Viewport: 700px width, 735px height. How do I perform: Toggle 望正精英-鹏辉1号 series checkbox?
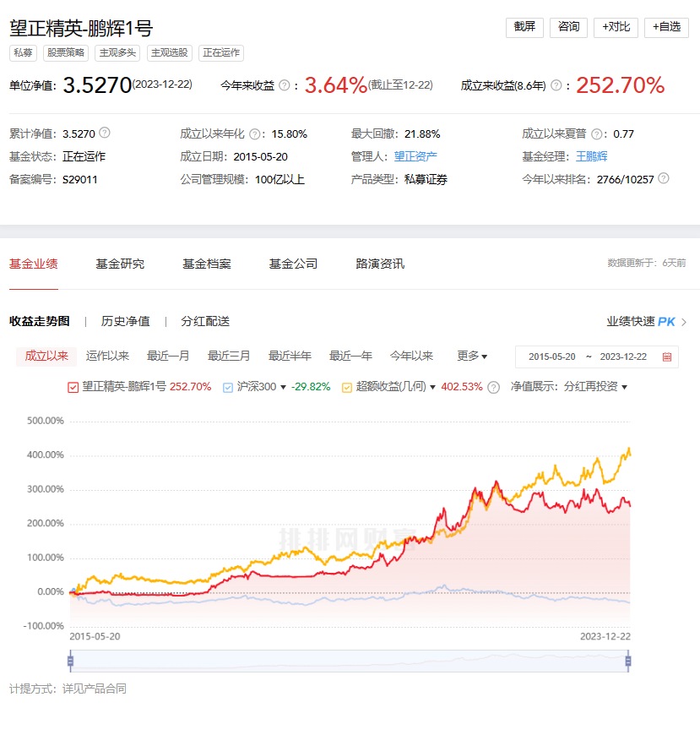(73, 388)
